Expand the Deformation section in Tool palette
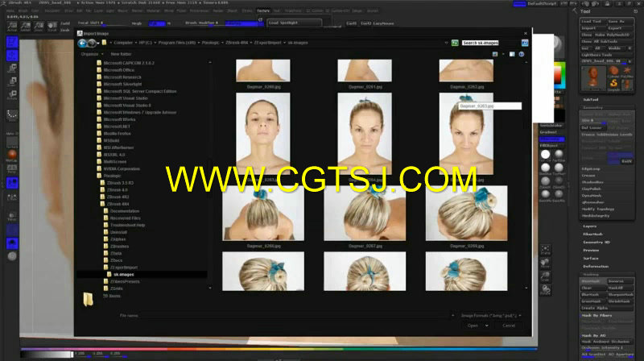Screen dimensions: 644x361 pyautogui.click(x=596, y=267)
